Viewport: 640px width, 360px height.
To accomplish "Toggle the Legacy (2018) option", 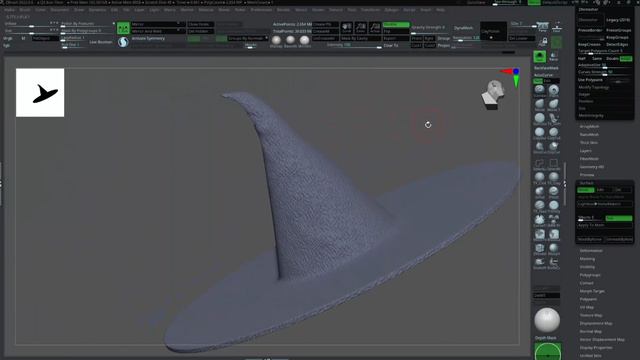I will [x=618, y=20].
